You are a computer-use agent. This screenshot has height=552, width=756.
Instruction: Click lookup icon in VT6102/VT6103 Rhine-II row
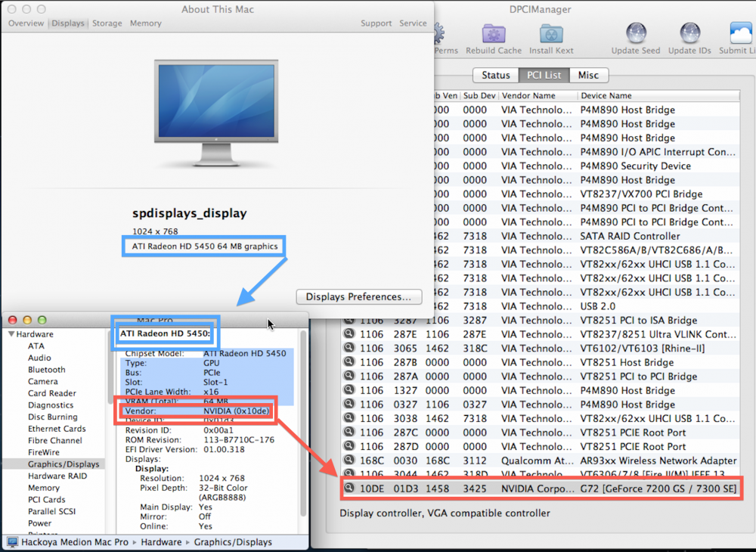click(x=349, y=348)
